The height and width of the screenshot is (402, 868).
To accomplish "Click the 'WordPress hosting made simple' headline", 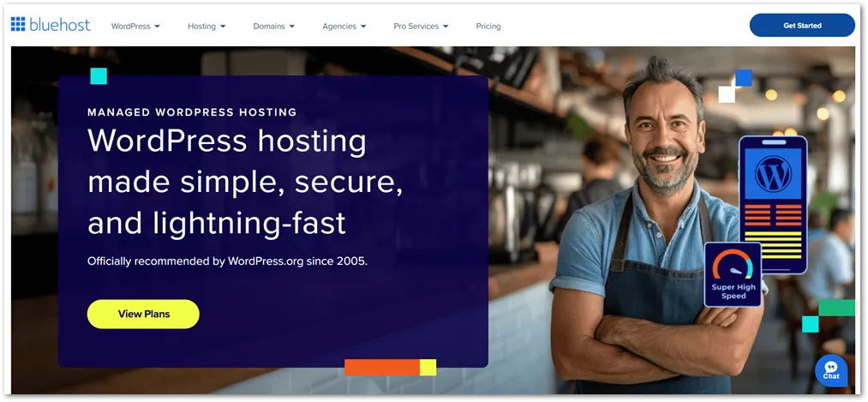I will [245, 182].
